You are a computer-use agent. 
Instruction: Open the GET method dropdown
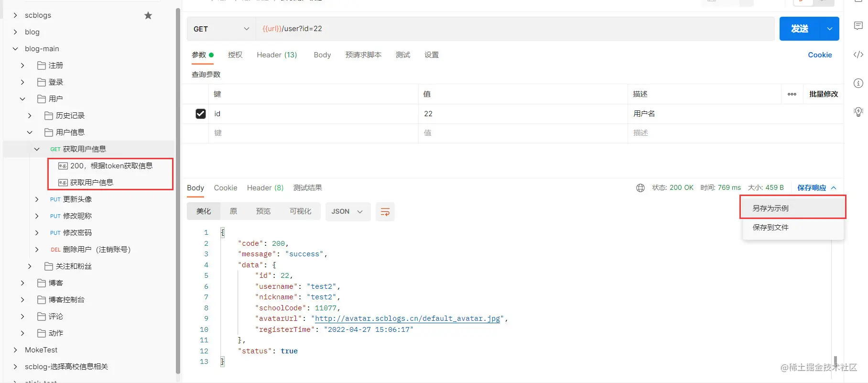(221, 29)
